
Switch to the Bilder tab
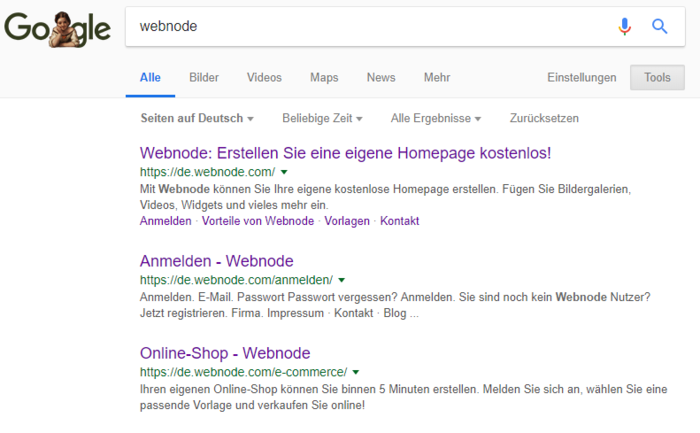coord(204,78)
